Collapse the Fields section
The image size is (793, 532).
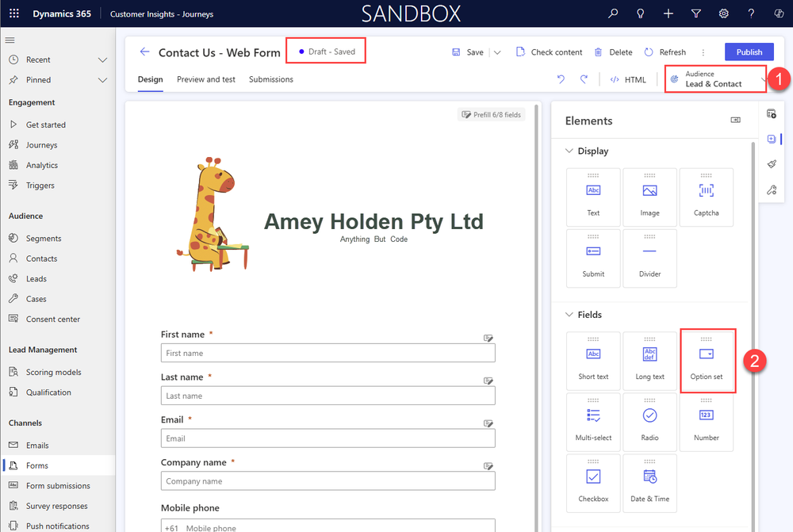point(569,315)
